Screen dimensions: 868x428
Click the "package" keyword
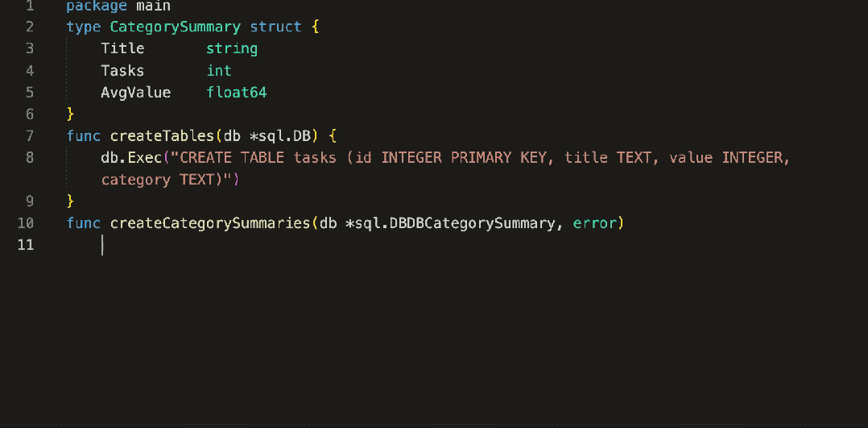93,6
